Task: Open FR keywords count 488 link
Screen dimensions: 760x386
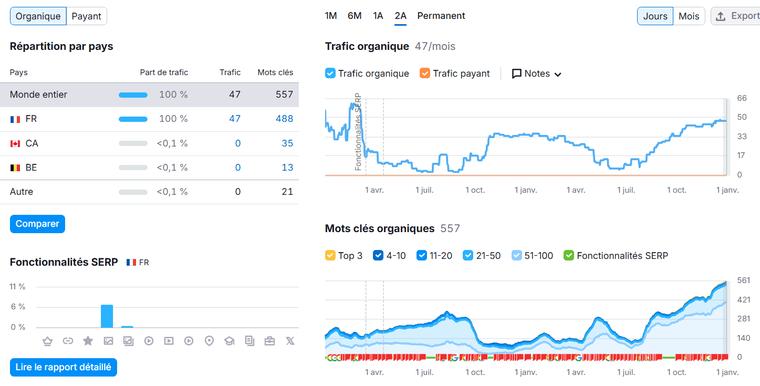Action: pyautogui.click(x=285, y=119)
